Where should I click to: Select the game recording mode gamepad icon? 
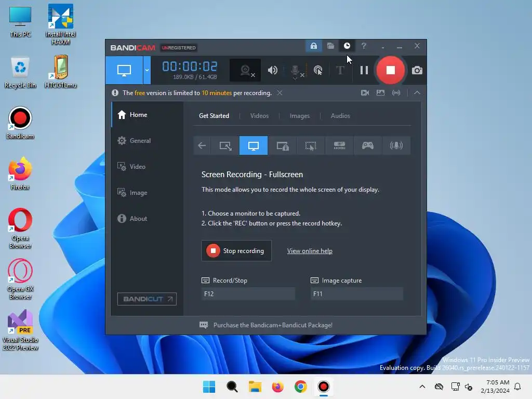point(368,145)
